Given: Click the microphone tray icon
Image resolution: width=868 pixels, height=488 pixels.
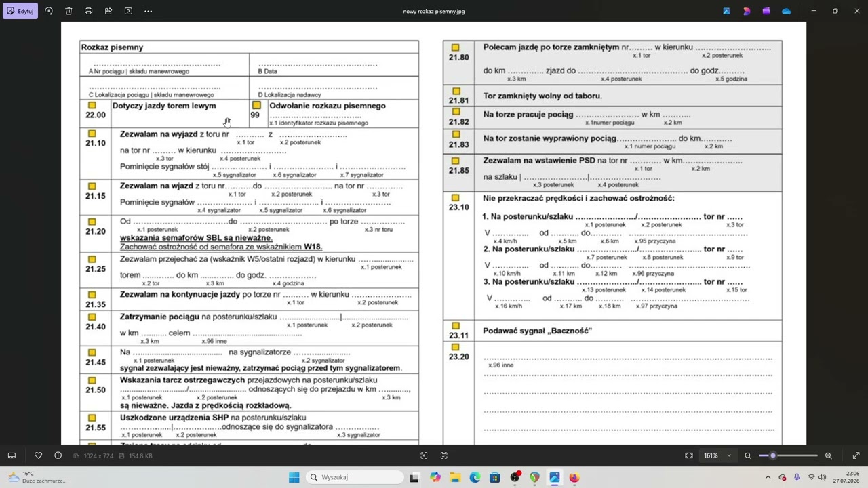Looking at the screenshot, I should click(797, 477).
